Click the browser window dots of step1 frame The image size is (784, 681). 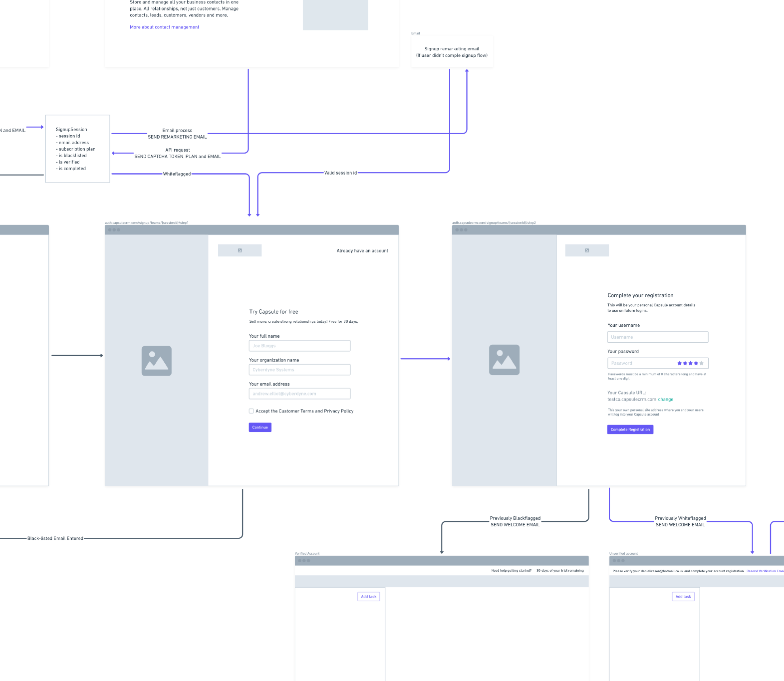[x=114, y=230]
